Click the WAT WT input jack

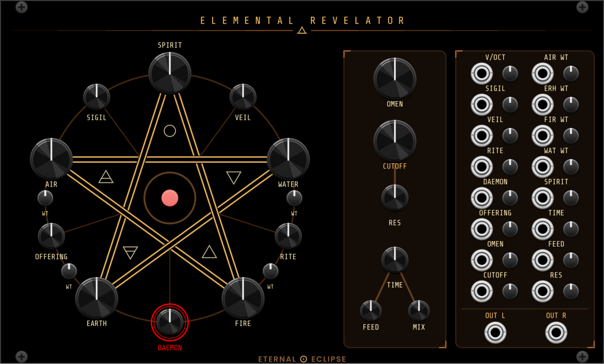coord(543,167)
